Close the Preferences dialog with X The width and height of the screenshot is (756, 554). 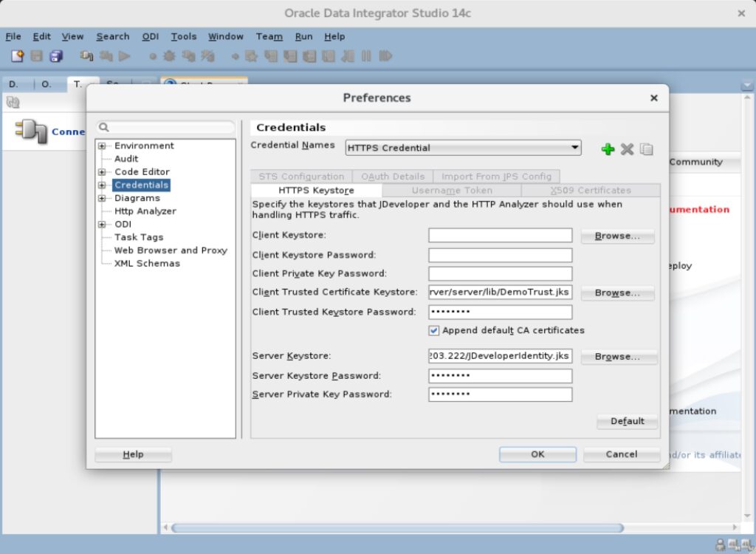[654, 98]
